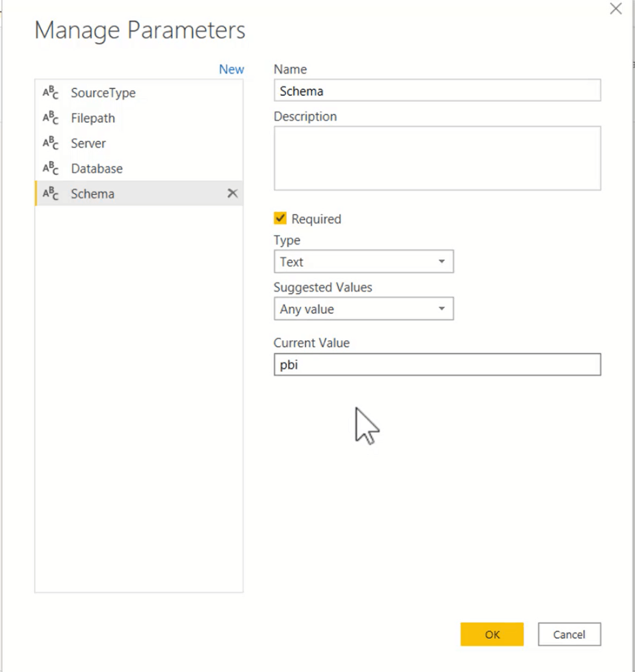Click the ABC type icon beside Database
Viewport: 635px width, 672px height.
[x=50, y=168]
